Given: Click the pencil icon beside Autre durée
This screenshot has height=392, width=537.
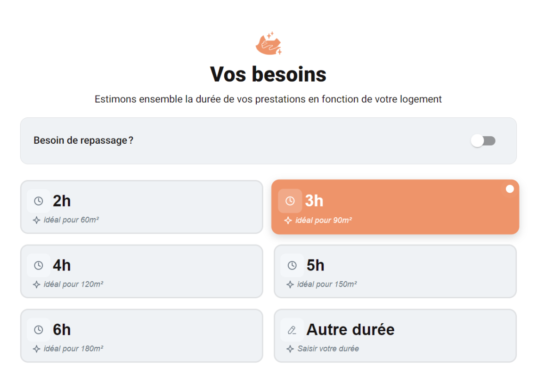Looking at the screenshot, I should [x=292, y=330].
